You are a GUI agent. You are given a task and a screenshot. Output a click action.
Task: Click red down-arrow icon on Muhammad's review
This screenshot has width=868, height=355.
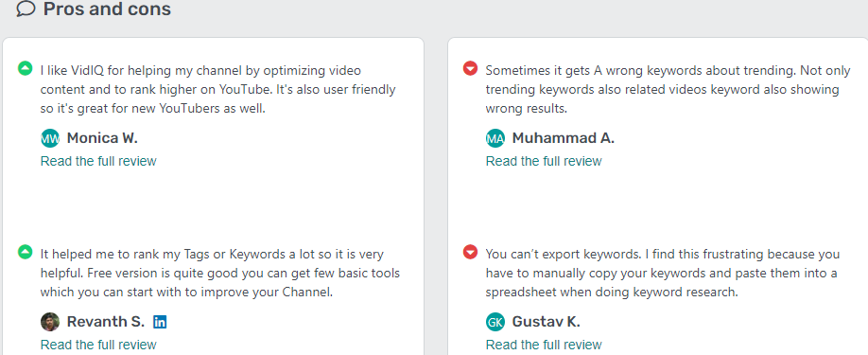(x=470, y=69)
